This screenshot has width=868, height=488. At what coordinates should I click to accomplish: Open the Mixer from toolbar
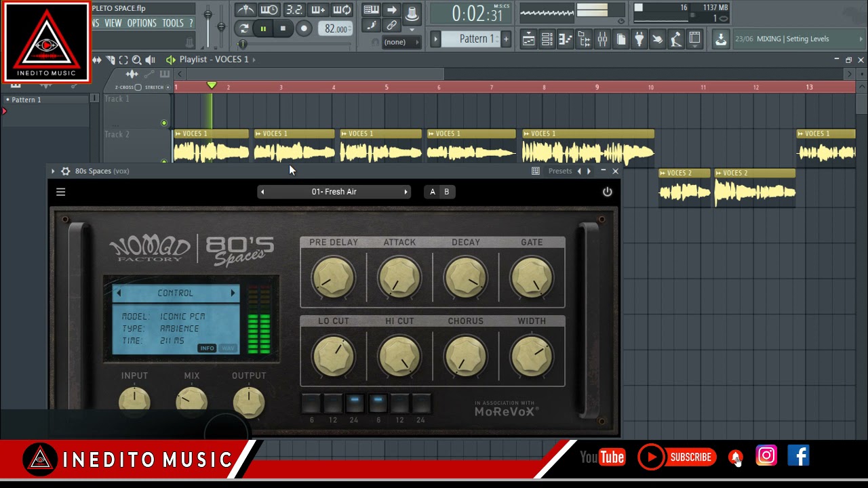[602, 39]
